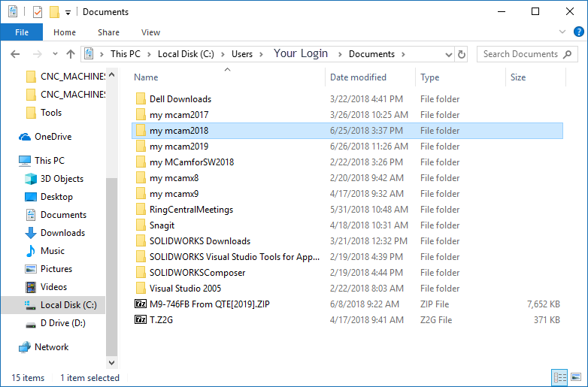This screenshot has height=387, width=588.
Task: Switch to Large icons view layout
Action: (x=576, y=377)
